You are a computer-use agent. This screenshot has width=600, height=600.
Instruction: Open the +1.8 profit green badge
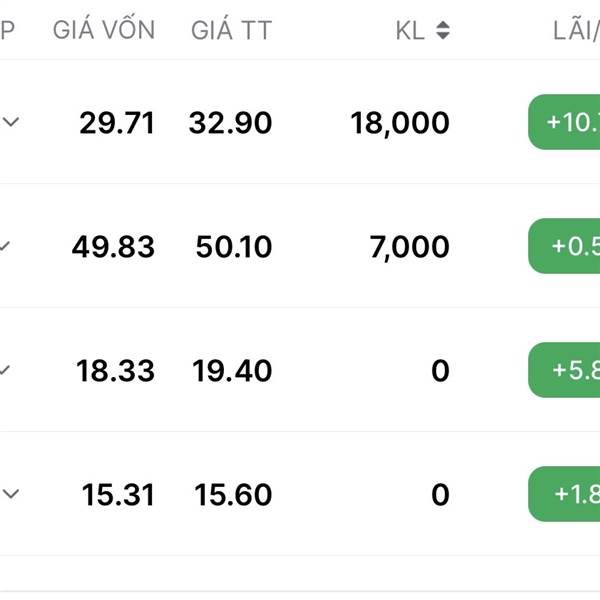[564, 494]
